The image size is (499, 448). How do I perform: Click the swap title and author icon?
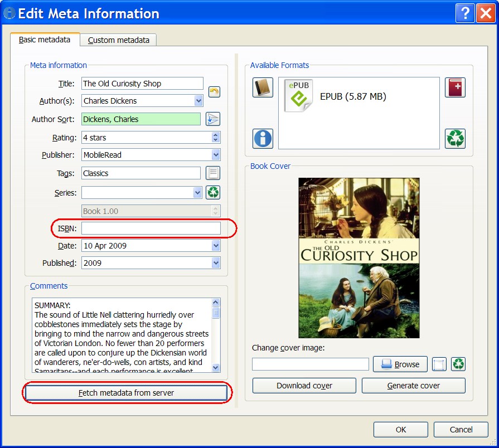(214, 92)
